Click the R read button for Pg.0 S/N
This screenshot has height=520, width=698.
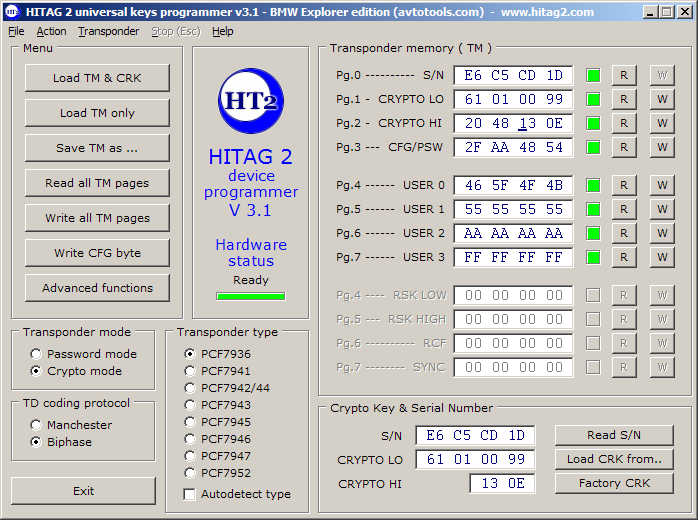click(x=623, y=75)
